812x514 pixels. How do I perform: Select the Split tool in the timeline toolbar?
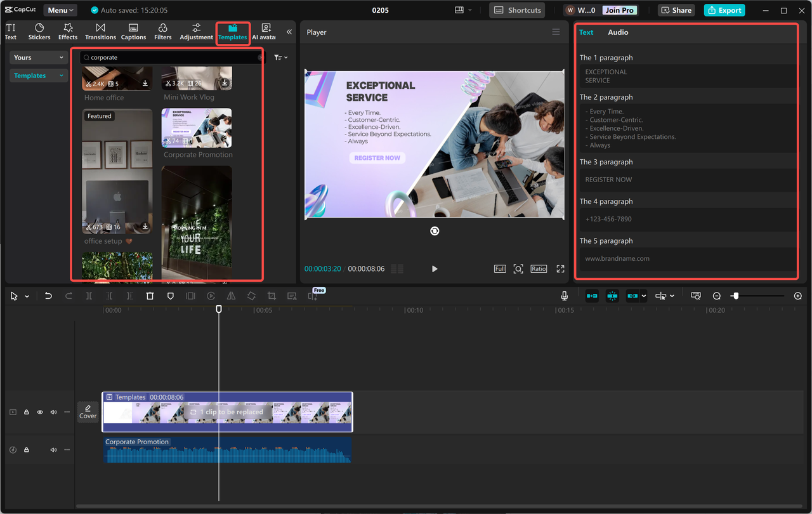89,296
